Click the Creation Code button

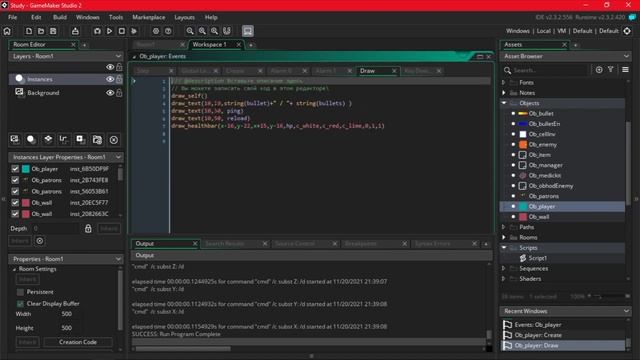[78, 342]
